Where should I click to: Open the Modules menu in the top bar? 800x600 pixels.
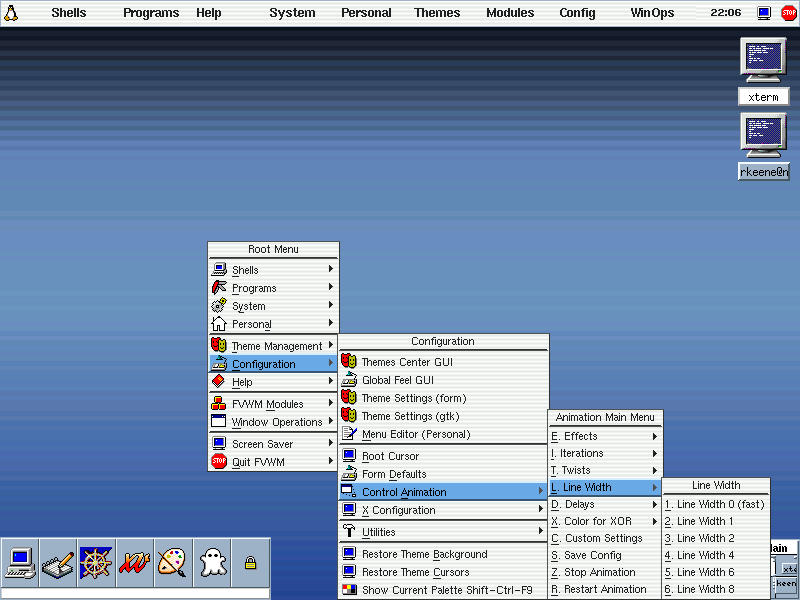pos(510,13)
